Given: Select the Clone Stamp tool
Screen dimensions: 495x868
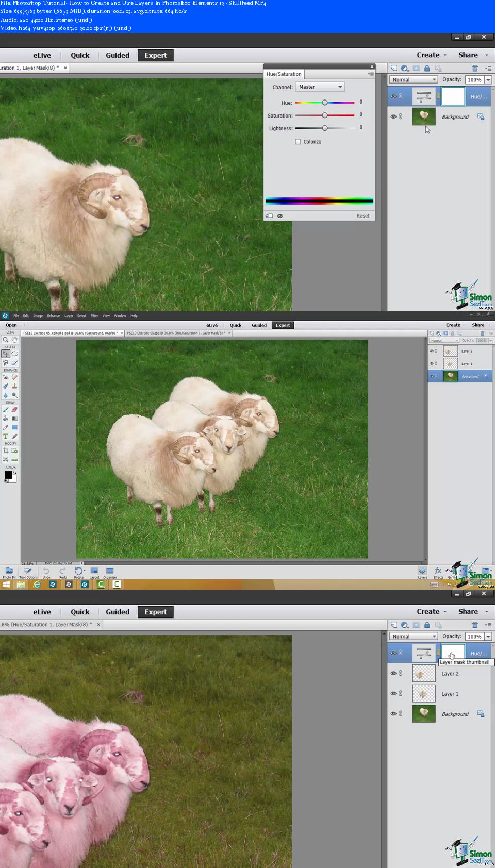Looking at the screenshot, I should pos(14,386).
